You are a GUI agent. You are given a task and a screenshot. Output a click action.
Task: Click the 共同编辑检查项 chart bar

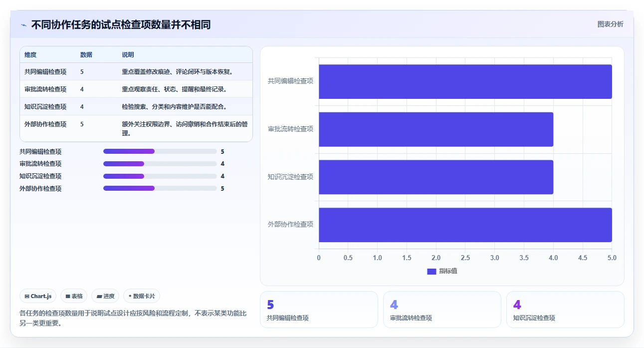[465, 81]
